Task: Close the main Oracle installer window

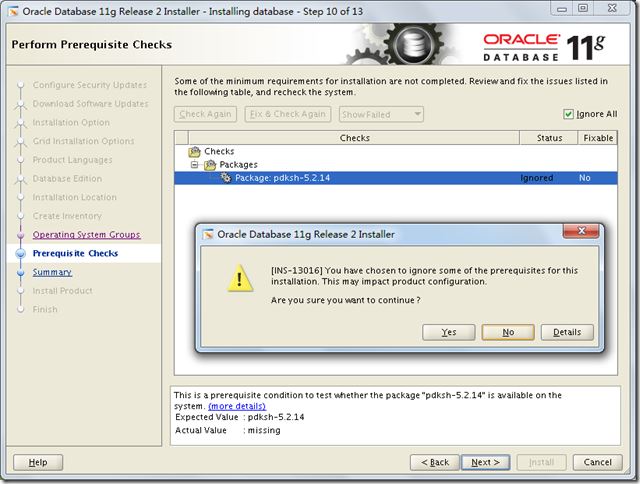Action: coord(612,8)
